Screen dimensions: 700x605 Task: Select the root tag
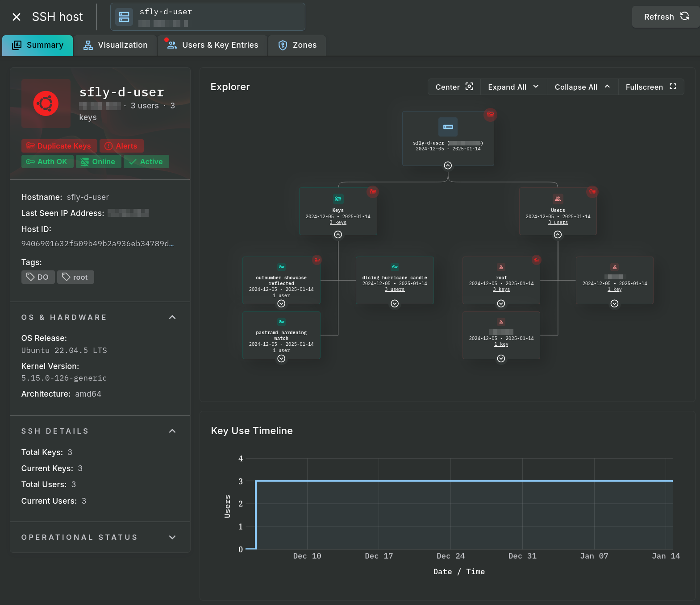75,277
